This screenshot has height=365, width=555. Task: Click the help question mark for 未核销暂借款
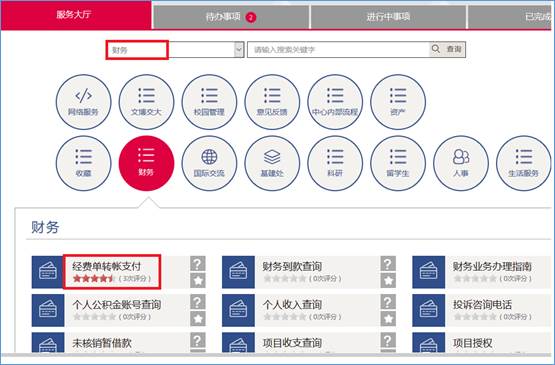(x=198, y=340)
